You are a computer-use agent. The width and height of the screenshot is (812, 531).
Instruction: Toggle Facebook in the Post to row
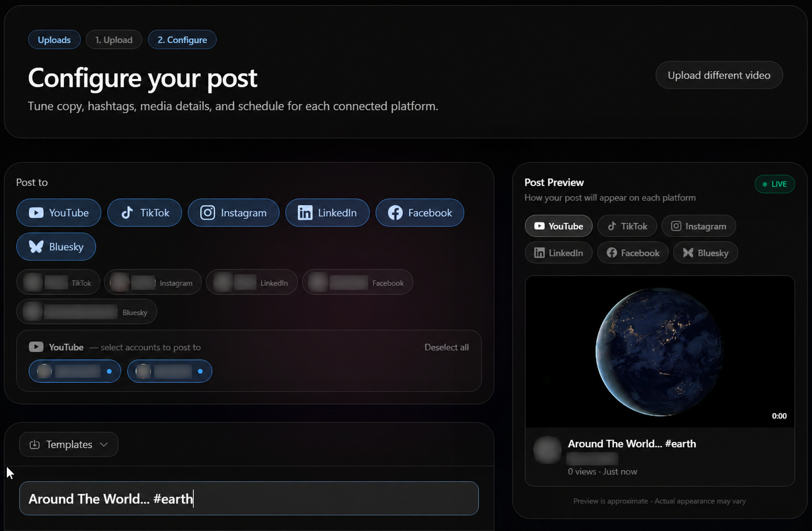coord(420,213)
